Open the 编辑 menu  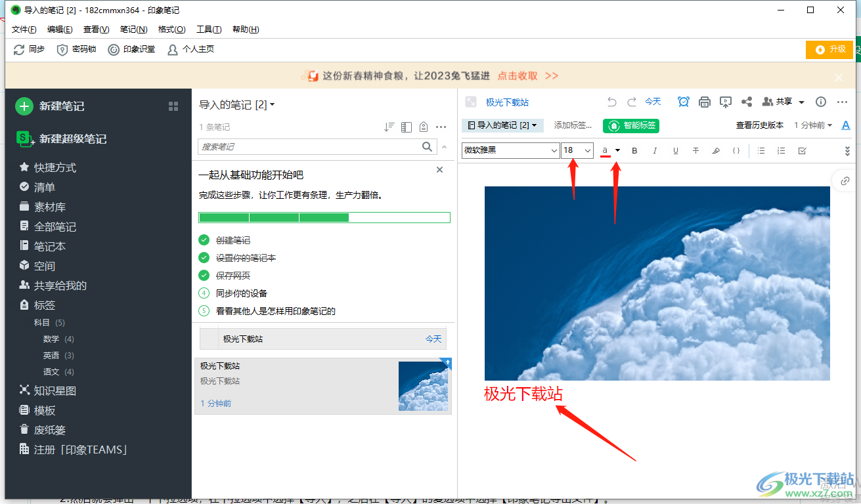[60, 30]
